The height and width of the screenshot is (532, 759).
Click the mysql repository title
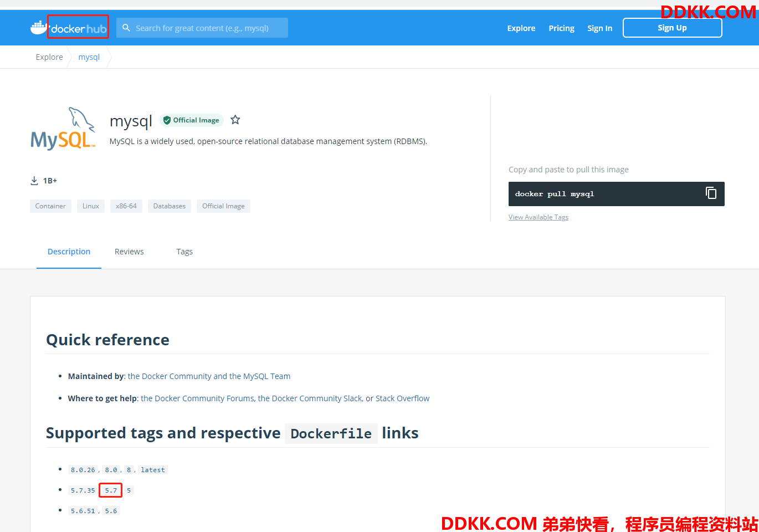pyautogui.click(x=131, y=121)
